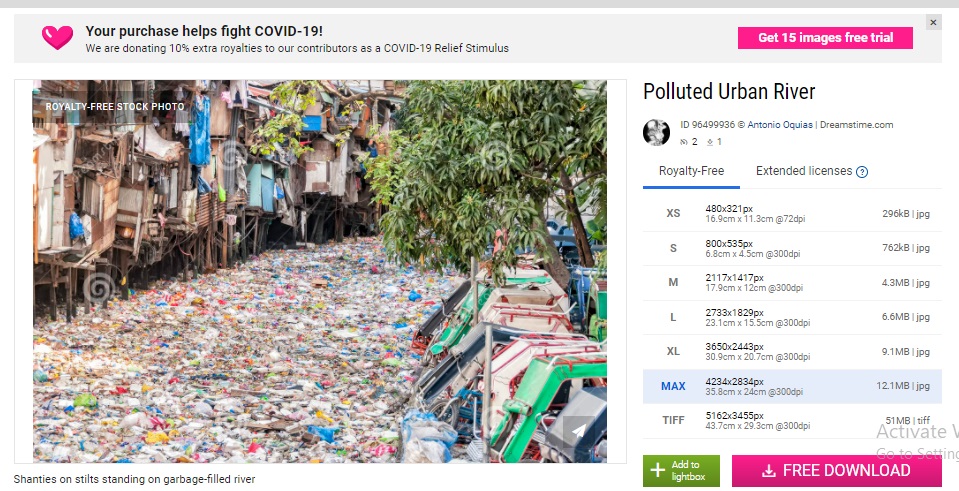Click the plus icon on Add to lightbox

coord(657,470)
